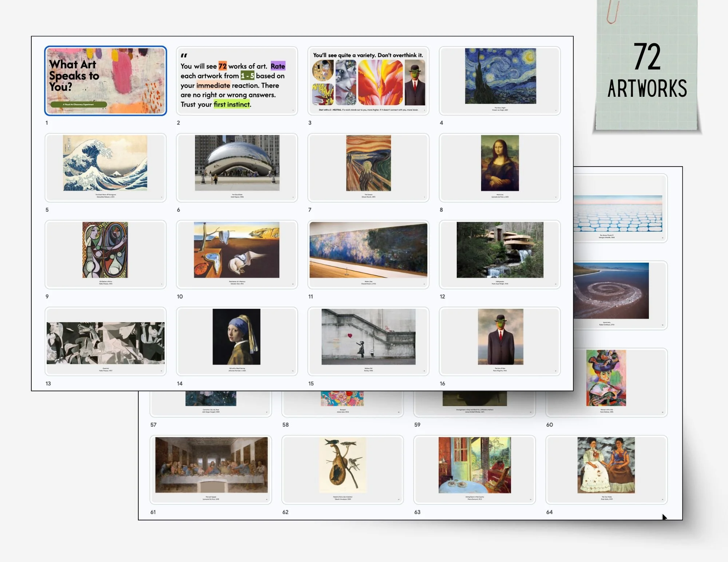Pick the Mona Lisa slide thumbnail

tap(500, 168)
